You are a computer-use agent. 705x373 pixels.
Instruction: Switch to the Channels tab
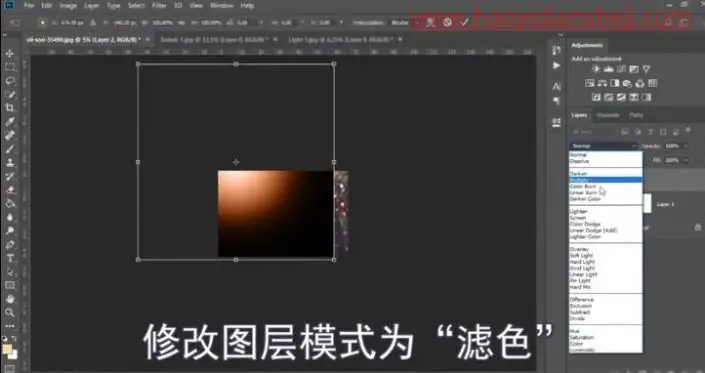[x=608, y=115]
